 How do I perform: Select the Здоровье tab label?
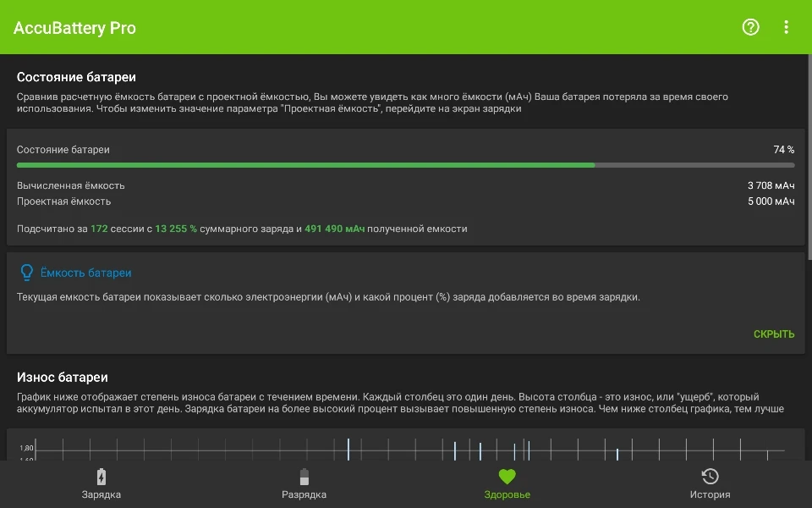pos(507,494)
